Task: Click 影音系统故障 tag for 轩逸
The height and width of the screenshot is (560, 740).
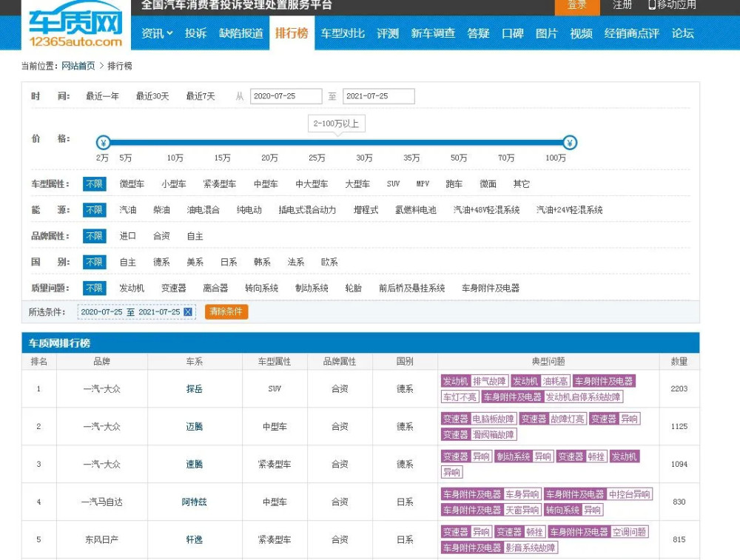Action: 530,547
